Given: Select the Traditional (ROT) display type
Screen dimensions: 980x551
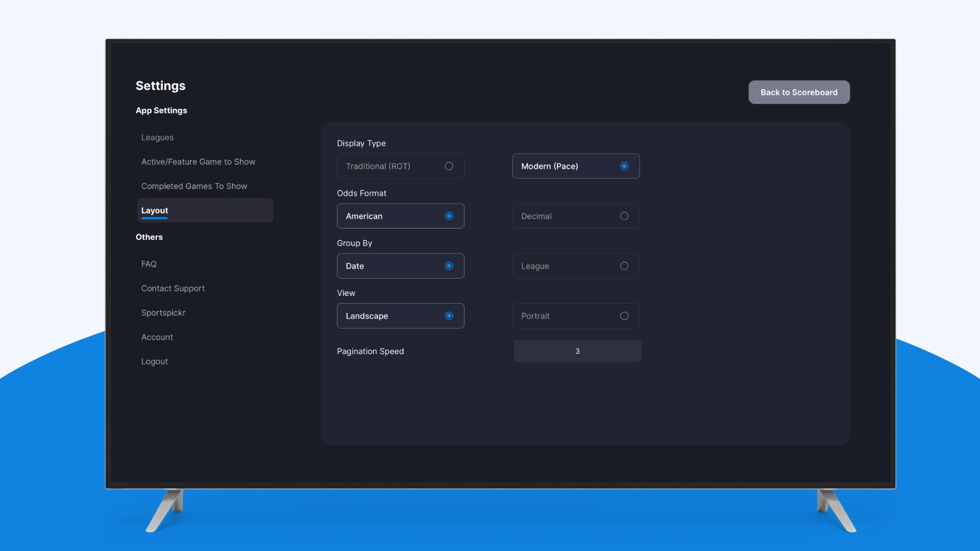Looking at the screenshot, I should (400, 166).
